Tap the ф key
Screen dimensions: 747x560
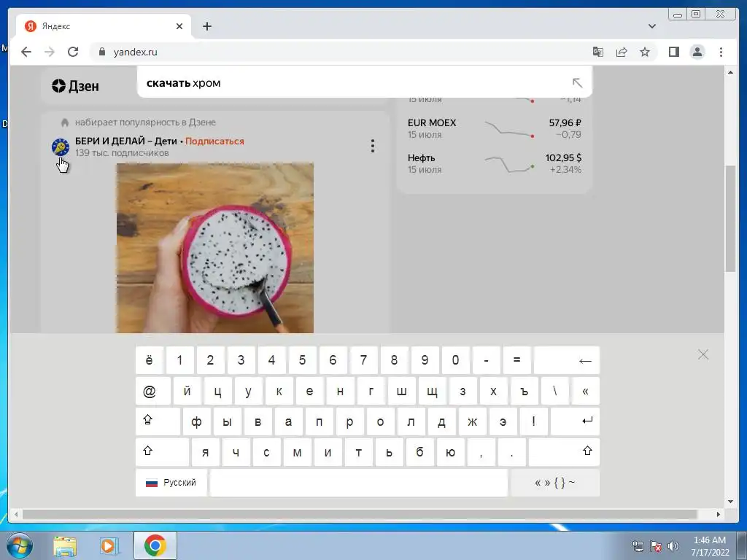click(x=196, y=421)
